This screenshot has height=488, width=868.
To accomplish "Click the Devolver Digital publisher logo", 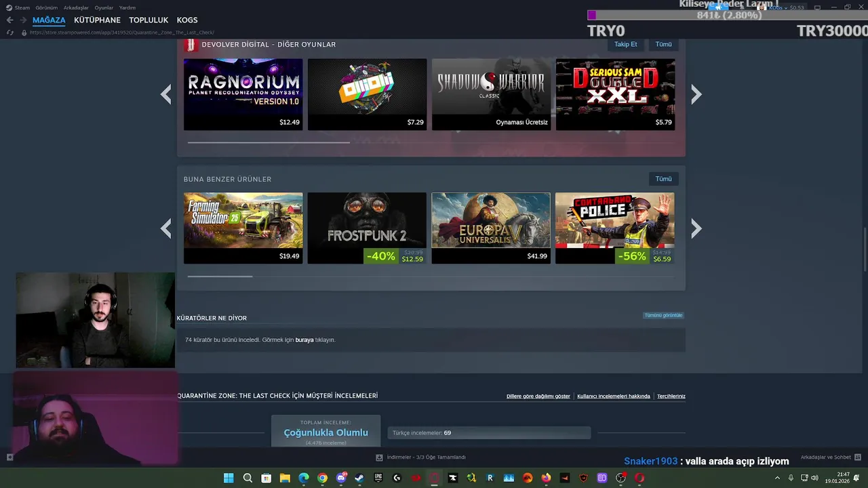I will 190,45.
